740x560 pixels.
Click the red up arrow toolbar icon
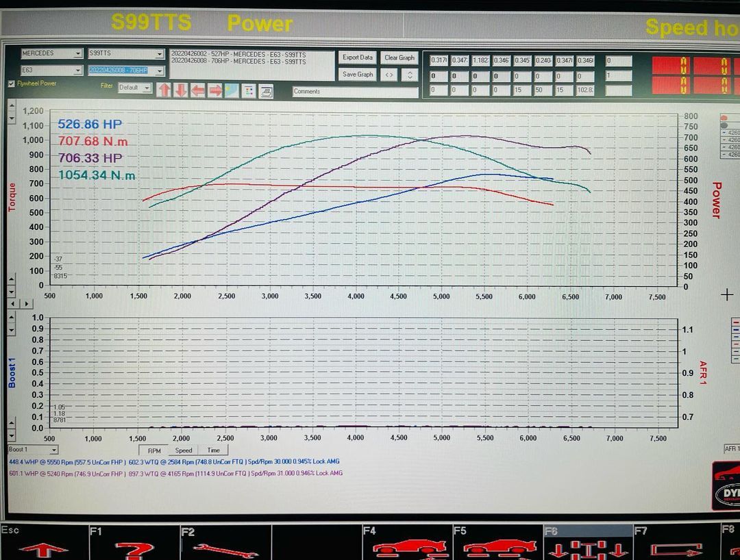click(164, 90)
